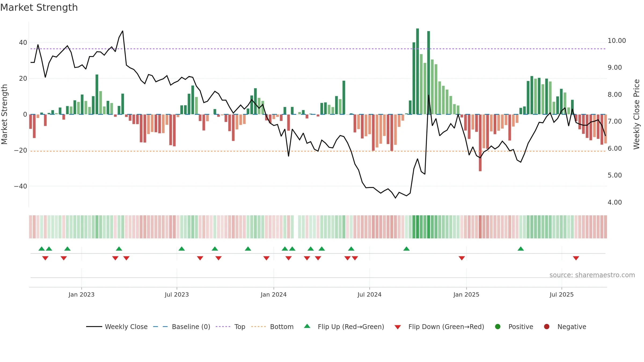The height and width of the screenshot is (362, 644).
Task: Toggle the Flip Up (Red→Green) legend label
Action: click(x=351, y=327)
